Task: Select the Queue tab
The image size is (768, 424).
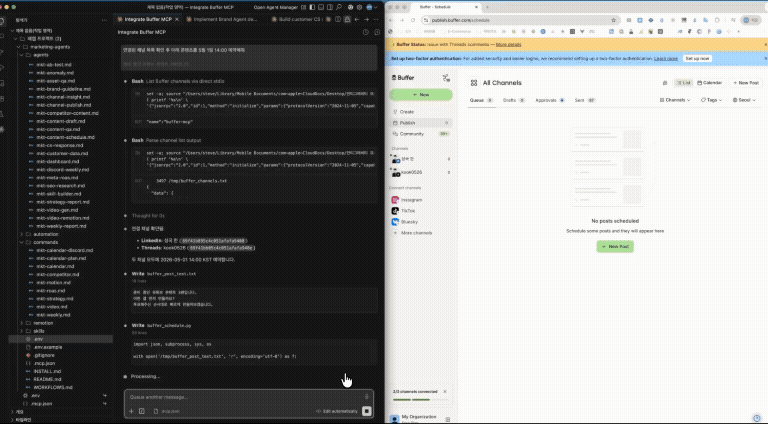Action: point(480,100)
